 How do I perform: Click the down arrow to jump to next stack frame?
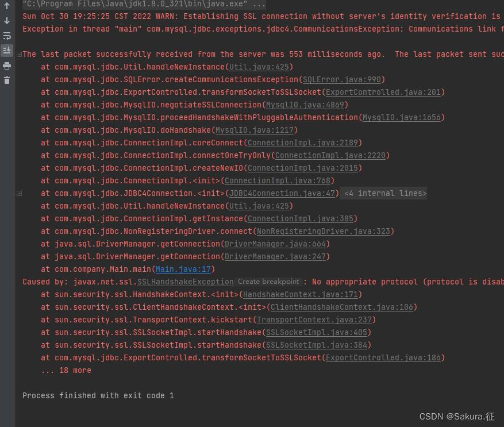pos(7,21)
